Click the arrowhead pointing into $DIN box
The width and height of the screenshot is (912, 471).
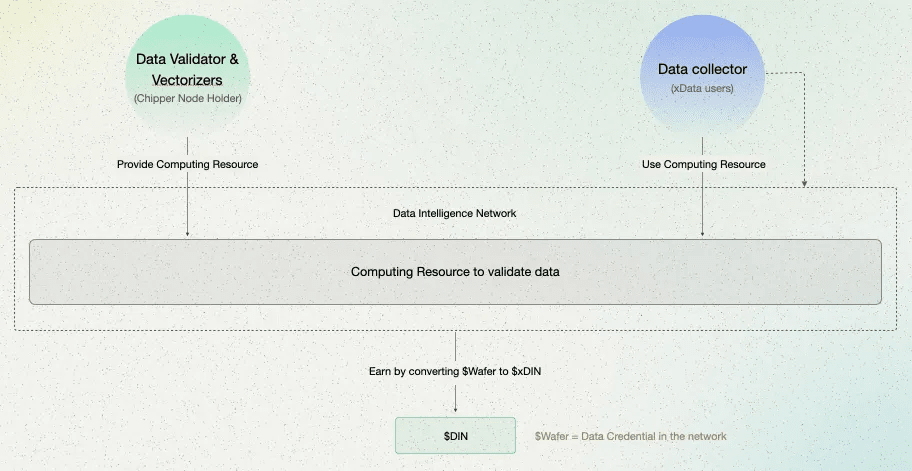[x=456, y=410]
